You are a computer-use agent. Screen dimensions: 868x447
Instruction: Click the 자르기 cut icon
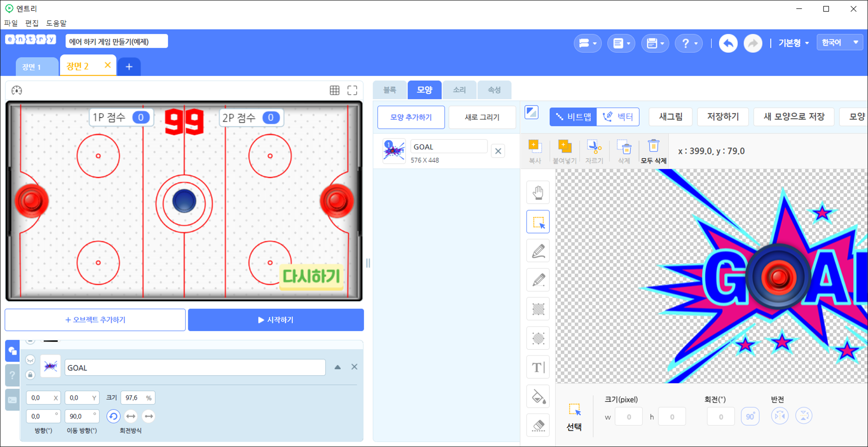point(594,151)
